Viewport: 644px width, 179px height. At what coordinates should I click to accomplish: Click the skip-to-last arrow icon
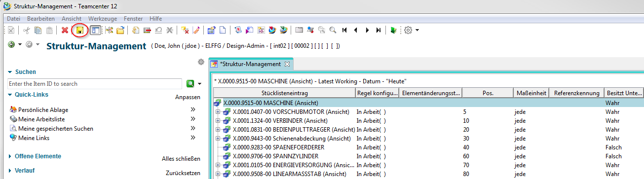pyautogui.click(x=379, y=30)
